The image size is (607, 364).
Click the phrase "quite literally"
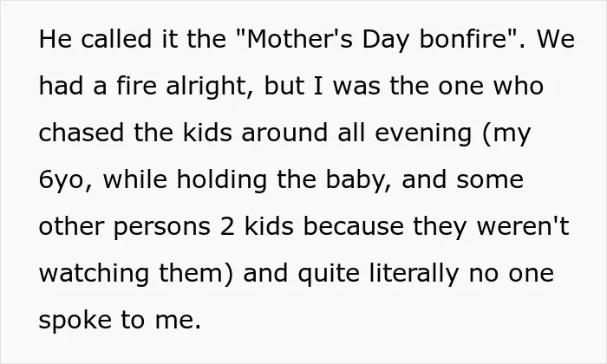pos(378,274)
